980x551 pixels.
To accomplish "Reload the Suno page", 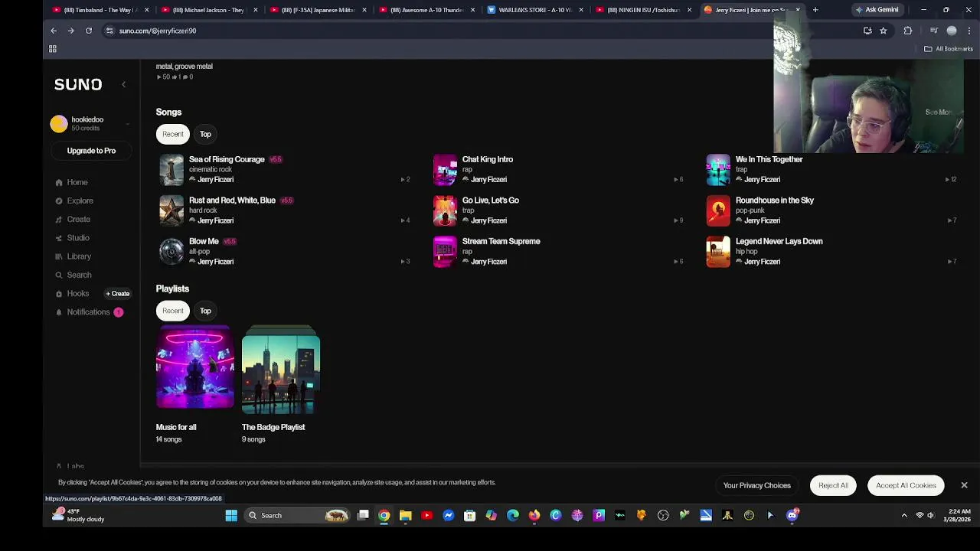I will [x=89, y=31].
